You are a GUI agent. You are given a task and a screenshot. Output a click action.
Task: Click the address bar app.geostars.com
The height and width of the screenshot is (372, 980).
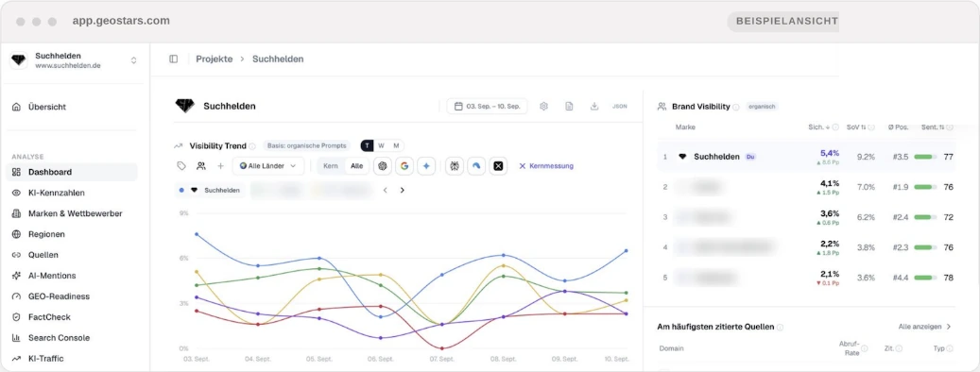[121, 21]
